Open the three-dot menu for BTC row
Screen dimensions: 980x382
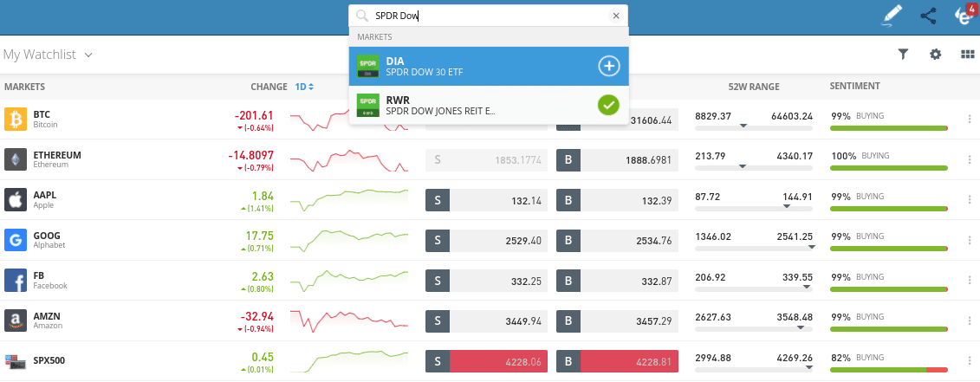click(x=969, y=120)
